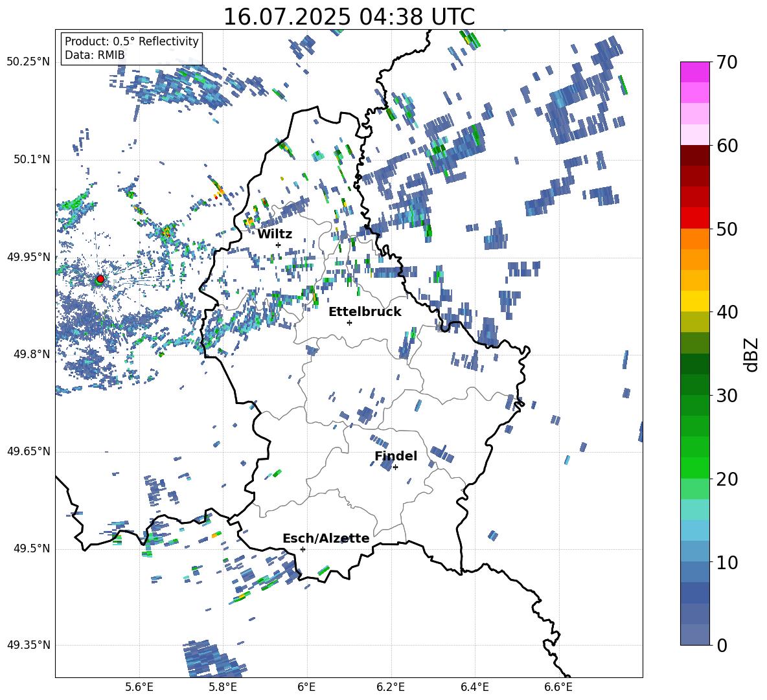Click the cross marker beside Findel
767x700 pixels.
[x=395, y=468]
